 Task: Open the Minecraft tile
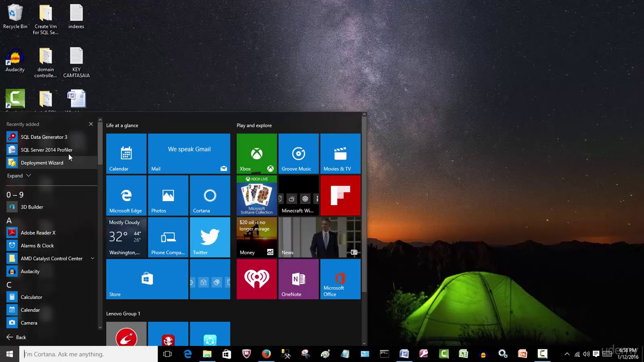tap(298, 195)
